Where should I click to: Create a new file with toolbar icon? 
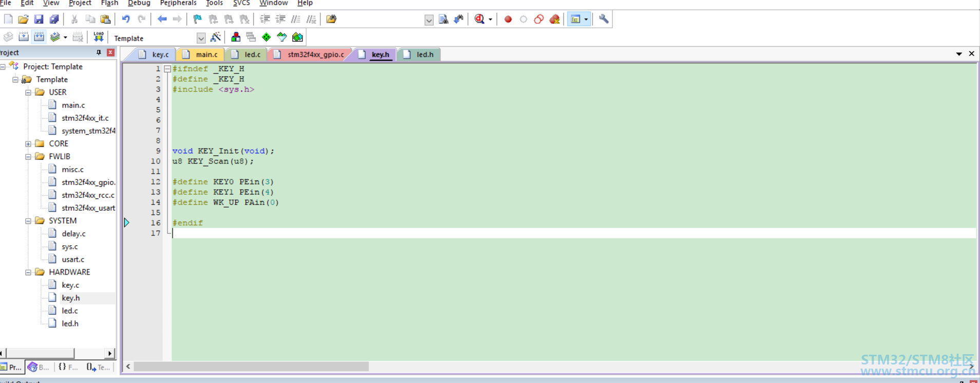[x=8, y=19]
